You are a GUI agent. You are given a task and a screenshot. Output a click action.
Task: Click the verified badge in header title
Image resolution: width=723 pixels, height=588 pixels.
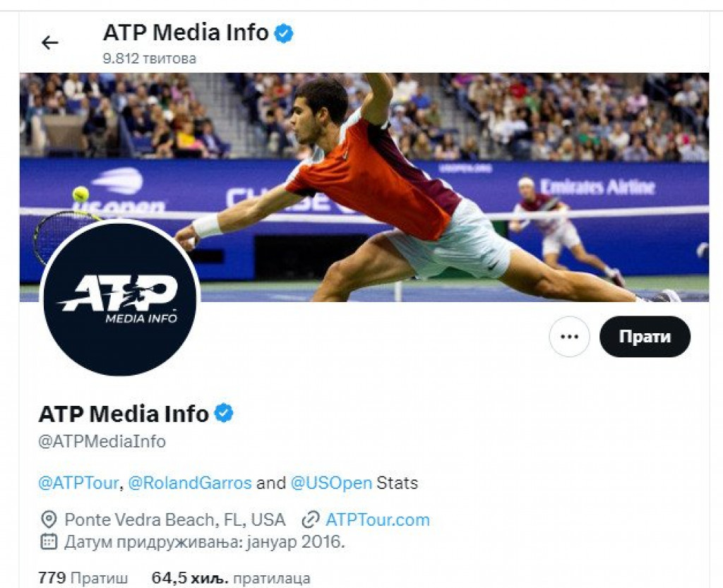tap(284, 34)
